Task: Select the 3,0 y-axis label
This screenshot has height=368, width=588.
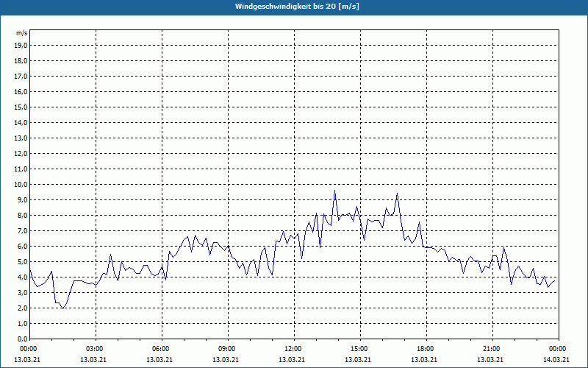Action: (23, 292)
